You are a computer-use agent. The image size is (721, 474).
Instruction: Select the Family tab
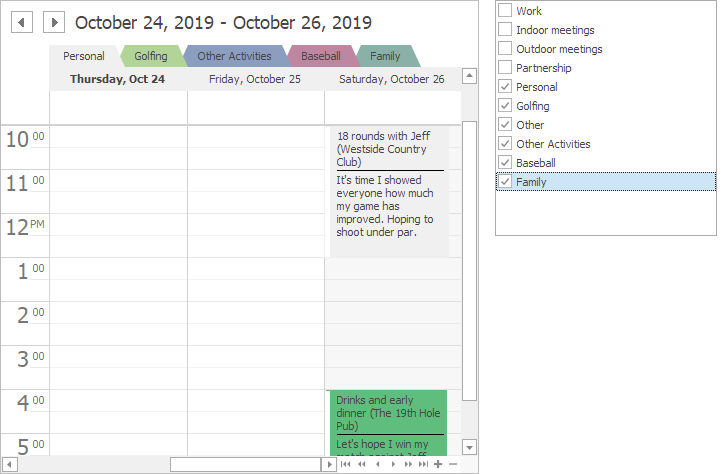tap(385, 56)
